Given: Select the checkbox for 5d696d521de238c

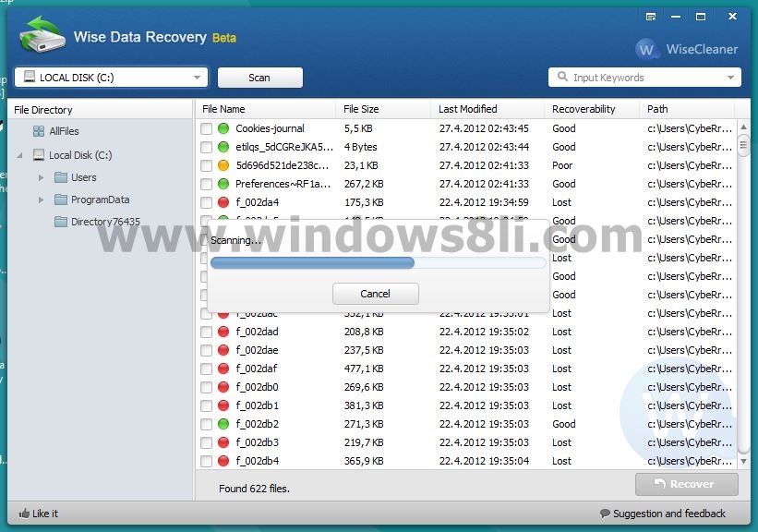Looking at the screenshot, I should click(x=207, y=165).
